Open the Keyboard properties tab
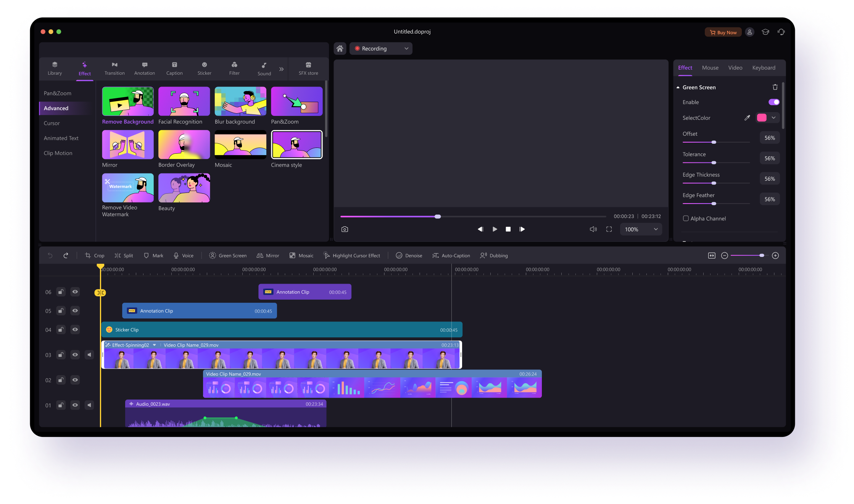This screenshot has width=854, height=504. coord(764,68)
